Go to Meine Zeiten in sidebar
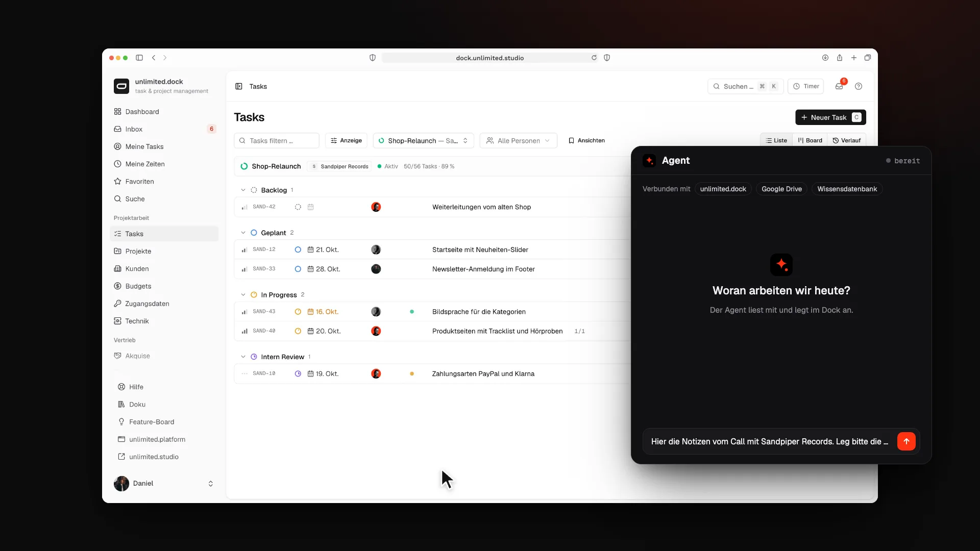980x551 pixels. [x=164, y=164]
